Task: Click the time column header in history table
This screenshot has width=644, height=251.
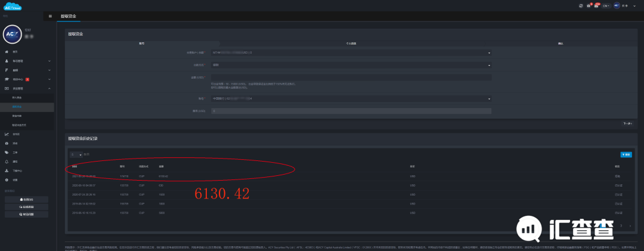Action: [75, 167]
